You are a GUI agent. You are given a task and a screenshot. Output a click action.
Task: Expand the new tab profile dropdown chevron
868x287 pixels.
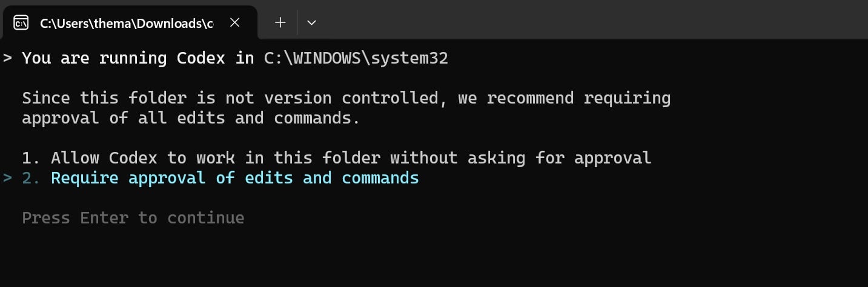311,23
